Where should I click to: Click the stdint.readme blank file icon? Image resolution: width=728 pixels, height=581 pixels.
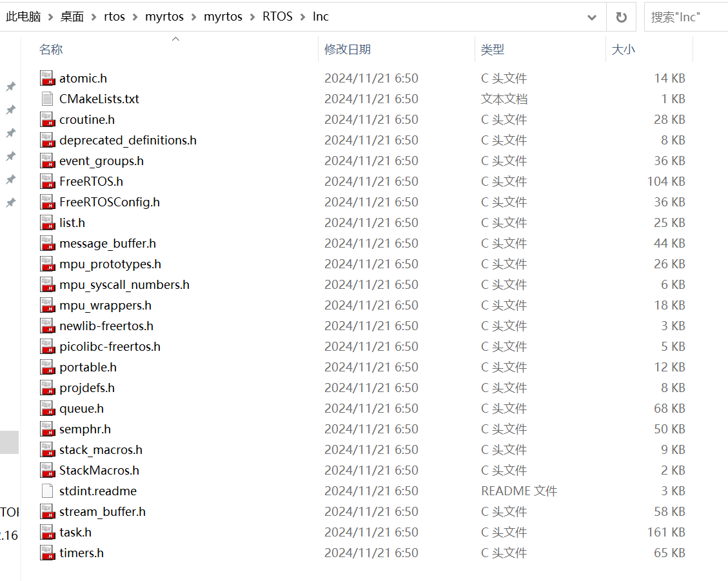tap(47, 491)
